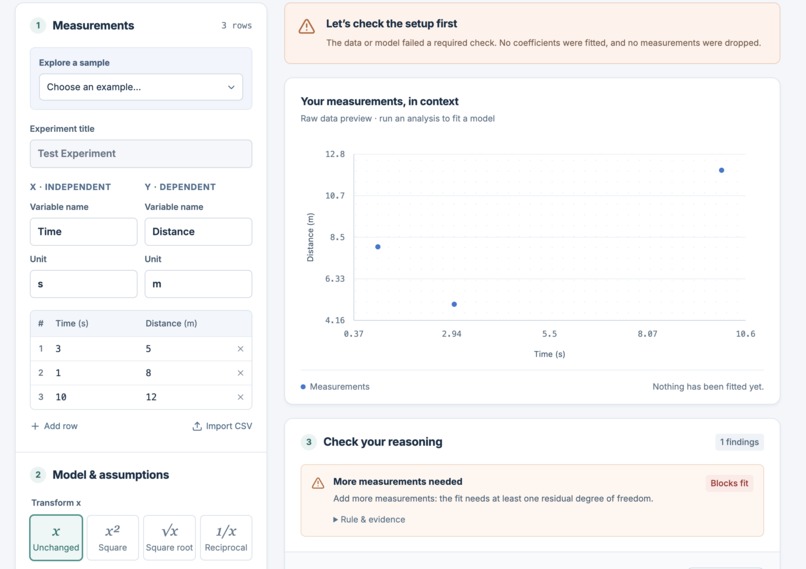Remove row 1 with the X icon
The image size is (806, 569).
coord(240,349)
